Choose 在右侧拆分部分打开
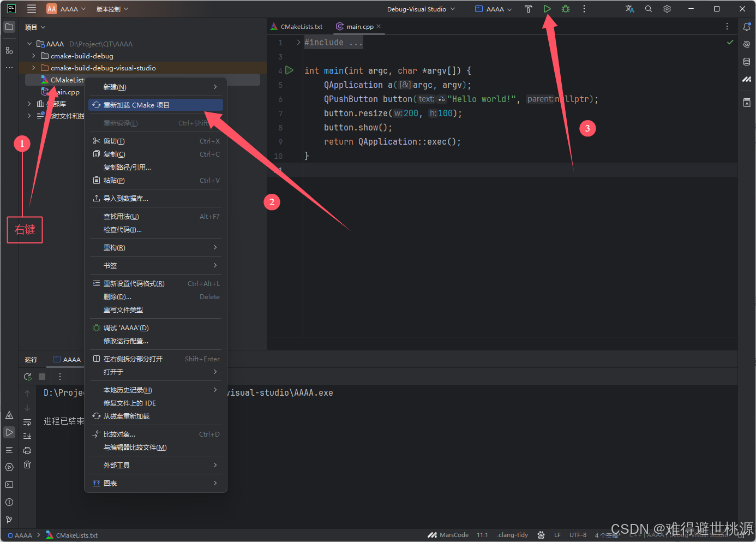 [x=155, y=359]
